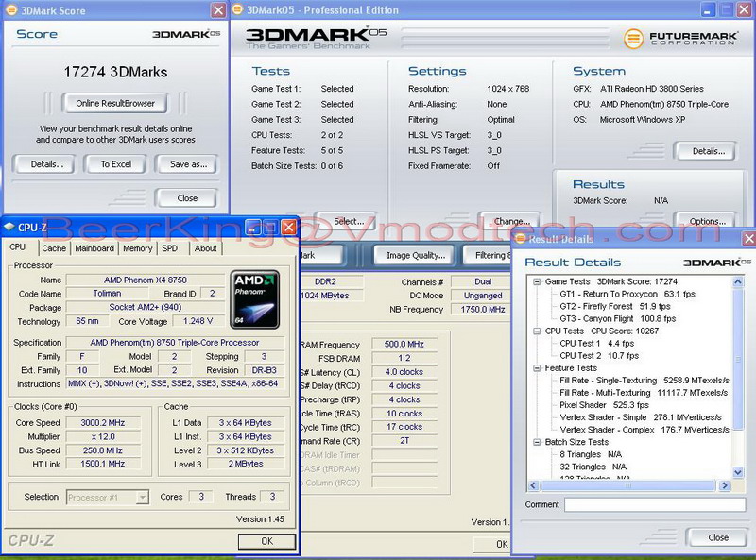Click the CPU-Z title bar icon
Image resolution: width=756 pixels, height=560 pixels.
tap(9, 227)
